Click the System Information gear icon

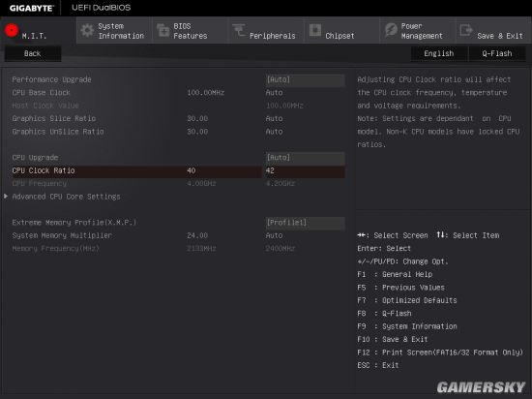point(87,31)
